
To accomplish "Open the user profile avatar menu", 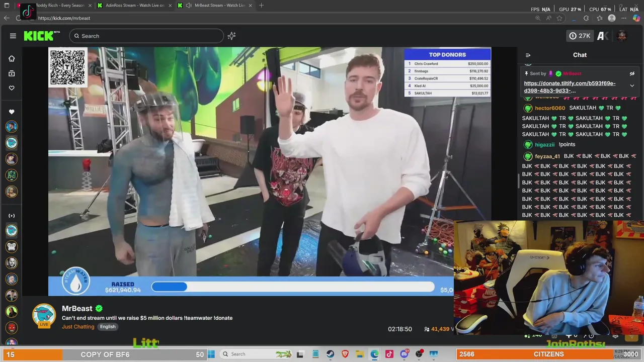I will tap(622, 36).
